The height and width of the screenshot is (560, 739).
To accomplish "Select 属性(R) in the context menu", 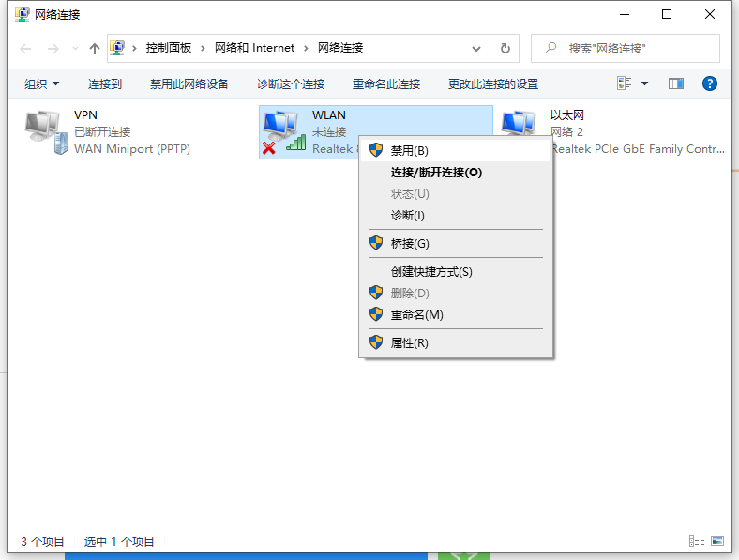I will 409,343.
